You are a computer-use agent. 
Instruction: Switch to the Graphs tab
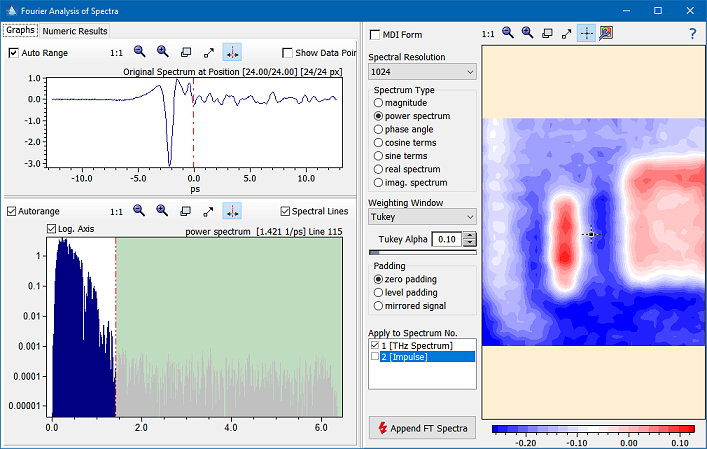coord(20,30)
